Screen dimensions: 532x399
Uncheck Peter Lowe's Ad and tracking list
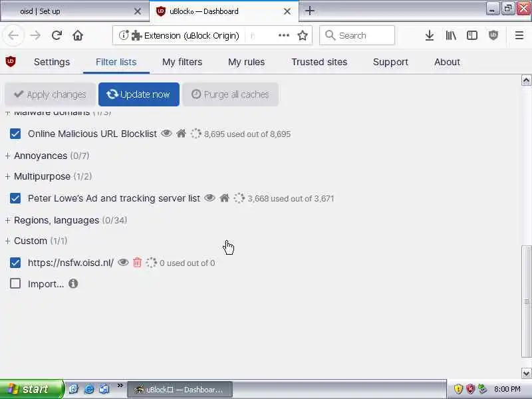click(15, 198)
